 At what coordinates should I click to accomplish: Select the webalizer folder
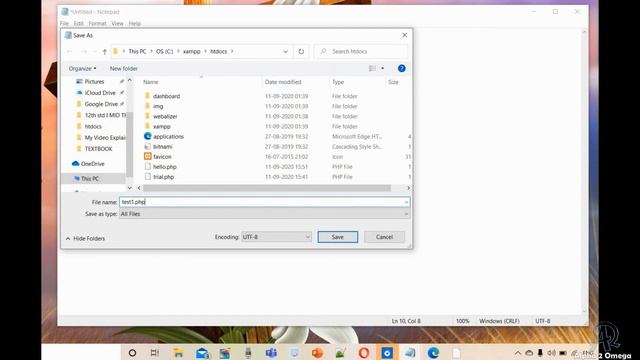coord(165,116)
